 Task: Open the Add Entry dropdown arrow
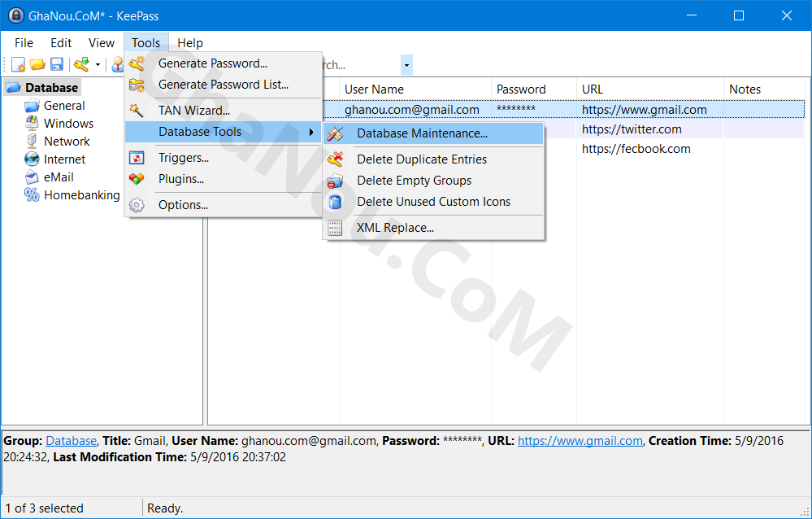coord(98,65)
